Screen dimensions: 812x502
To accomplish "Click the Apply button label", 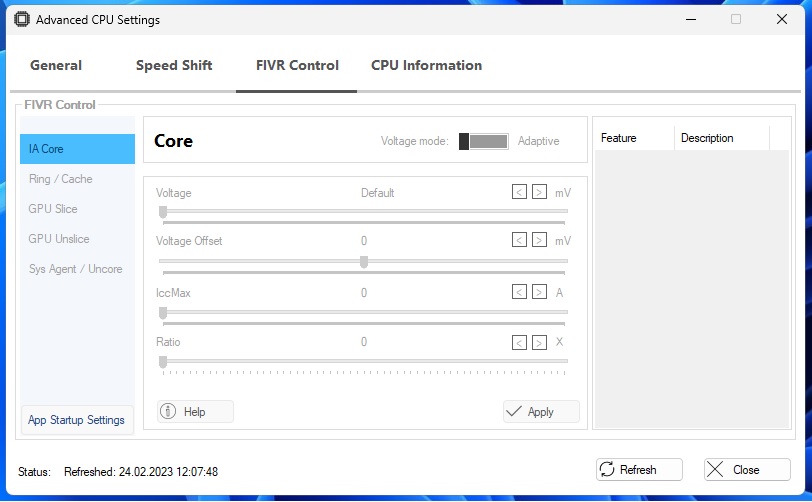I will coord(541,412).
